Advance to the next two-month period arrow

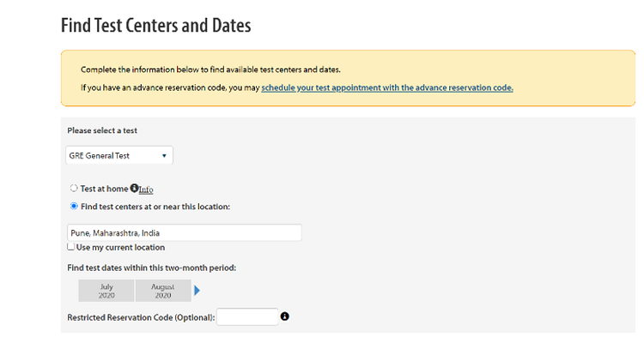pyautogui.click(x=197, y=291)
